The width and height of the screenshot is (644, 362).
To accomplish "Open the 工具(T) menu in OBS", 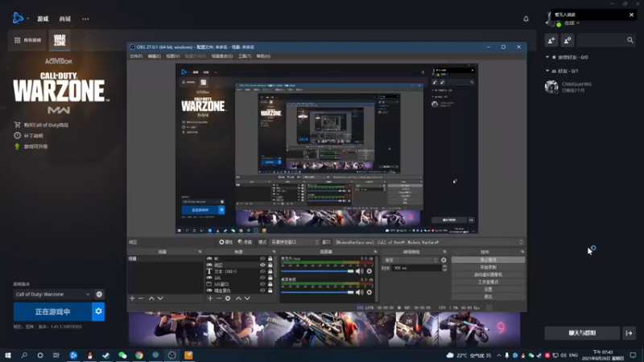I will 245,56.
